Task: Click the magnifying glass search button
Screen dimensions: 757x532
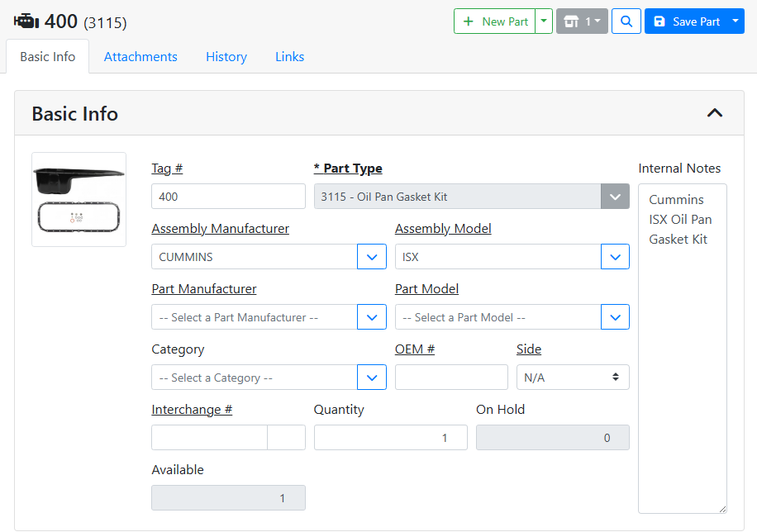Action: [x=626, y=21]
